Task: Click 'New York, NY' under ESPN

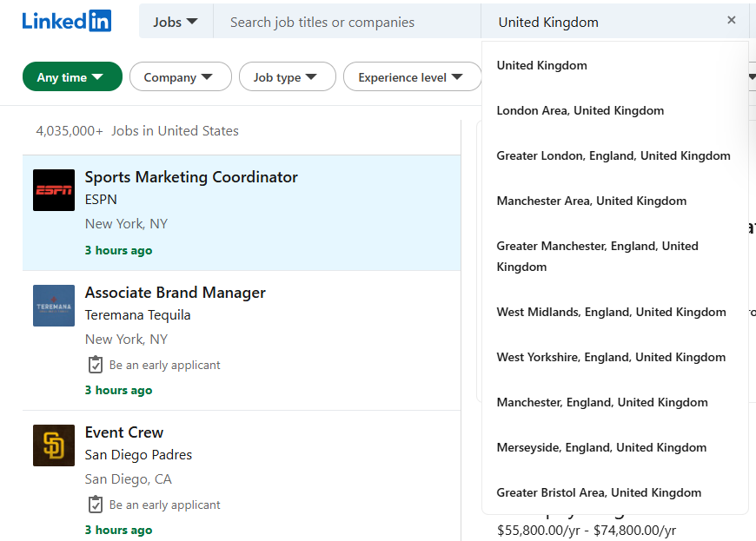Action: click(x=126, y=224)
